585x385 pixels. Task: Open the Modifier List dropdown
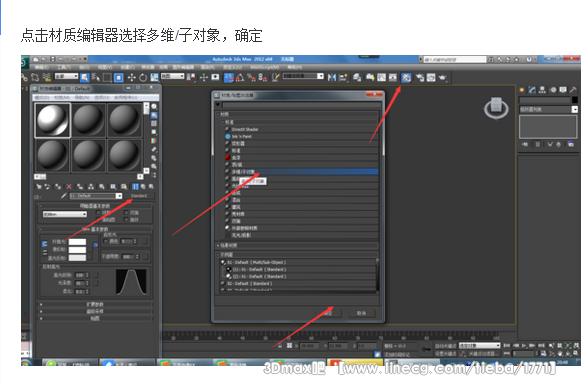[x=548, y=109]
